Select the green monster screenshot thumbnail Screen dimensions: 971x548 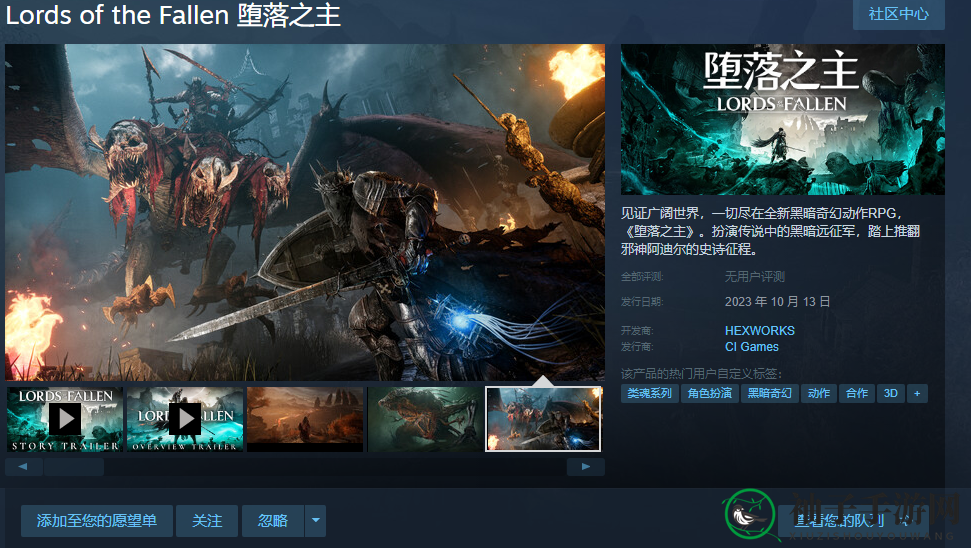click(425, 419)
